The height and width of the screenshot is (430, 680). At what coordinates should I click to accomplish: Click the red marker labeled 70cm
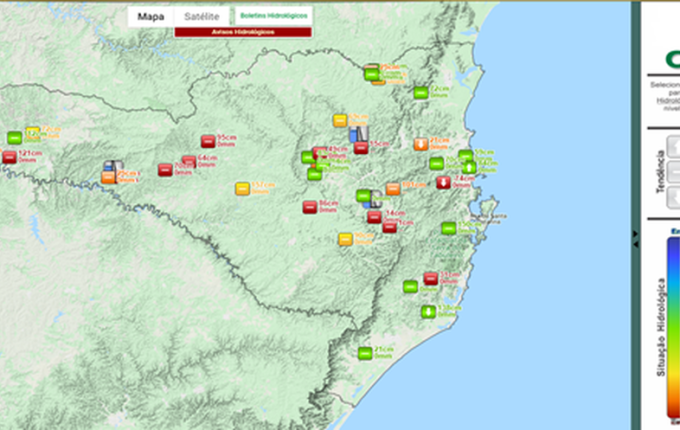pos(165,169)
